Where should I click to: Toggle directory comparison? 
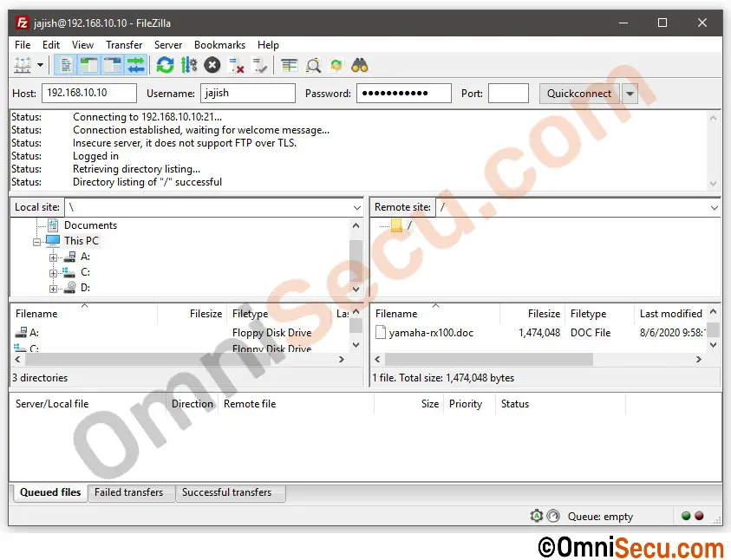pos(313,65)
